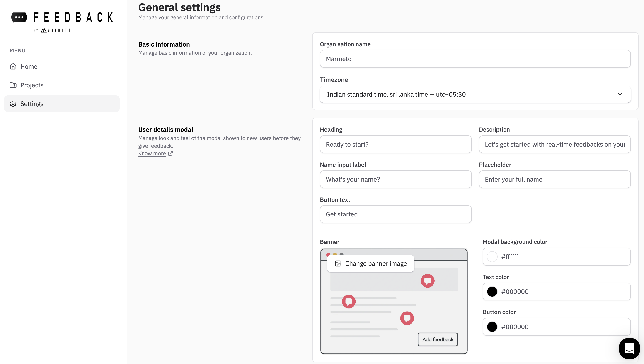Click the Projects folder icon
This screenshot has width=644, height=364.
click(13, 85)
